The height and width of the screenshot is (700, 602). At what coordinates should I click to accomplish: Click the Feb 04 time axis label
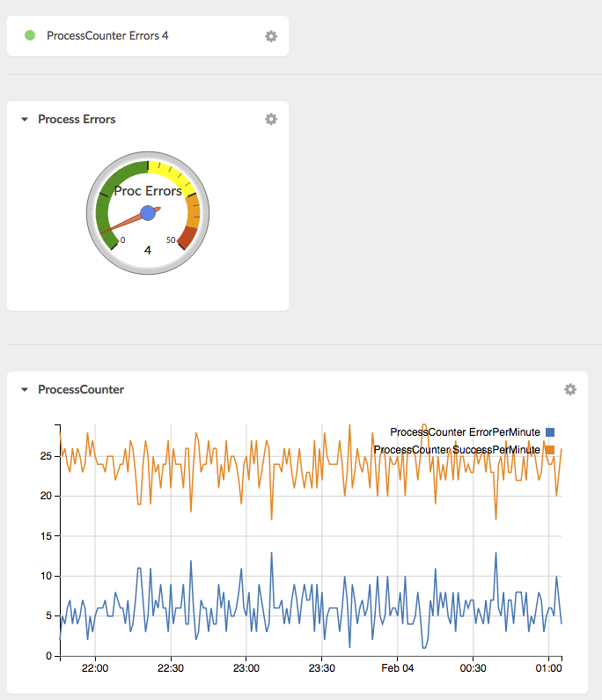pos(397,668)
